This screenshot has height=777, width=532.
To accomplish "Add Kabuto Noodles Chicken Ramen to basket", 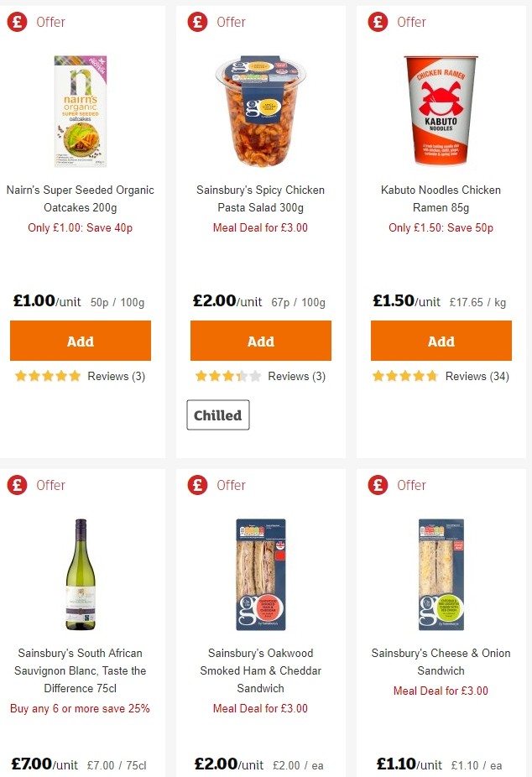I will [441, 341].
